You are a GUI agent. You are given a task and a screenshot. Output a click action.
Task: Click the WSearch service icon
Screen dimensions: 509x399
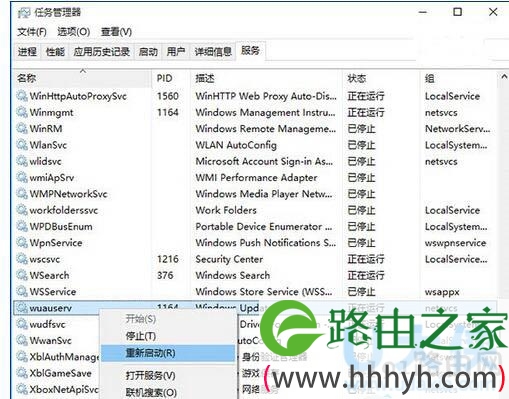coord(22,275)
